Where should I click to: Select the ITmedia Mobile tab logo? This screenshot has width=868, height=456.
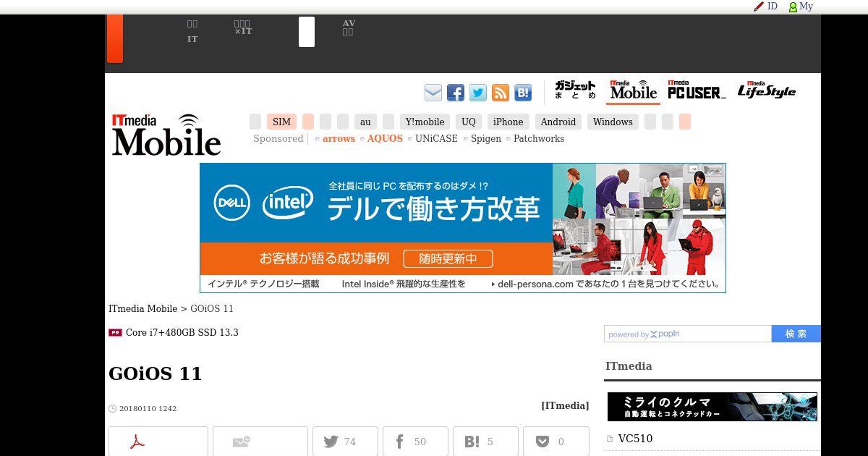tap(633, 90)
